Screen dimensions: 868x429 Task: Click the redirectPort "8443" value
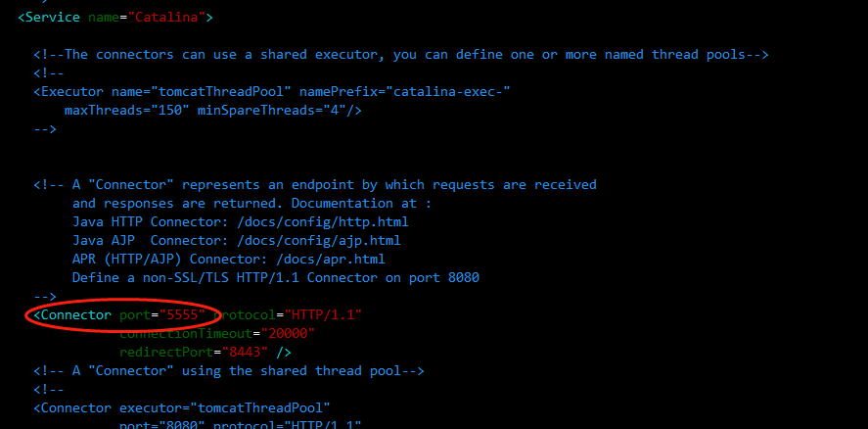(x=241, y=353)
